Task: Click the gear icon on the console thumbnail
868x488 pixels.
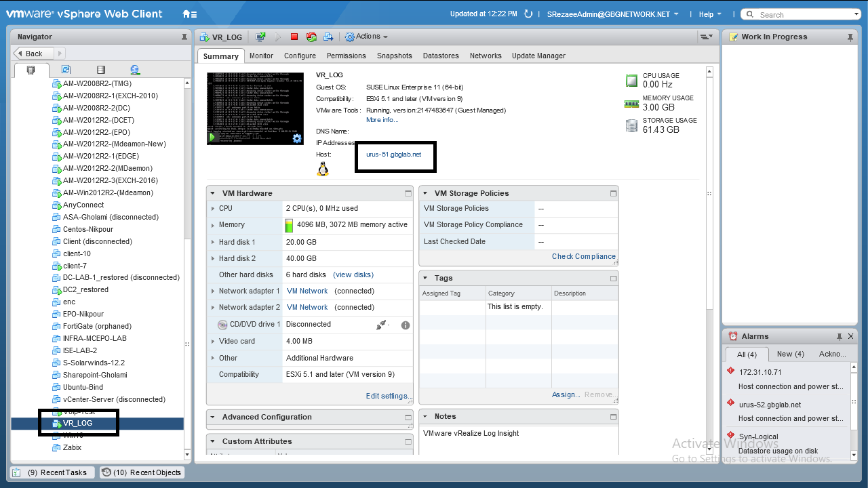Action: tap(296, 138)
